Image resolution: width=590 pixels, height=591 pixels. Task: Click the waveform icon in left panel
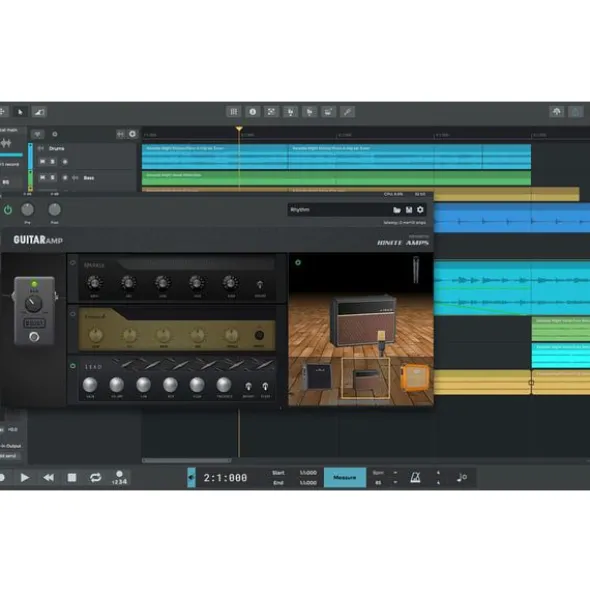6,143
